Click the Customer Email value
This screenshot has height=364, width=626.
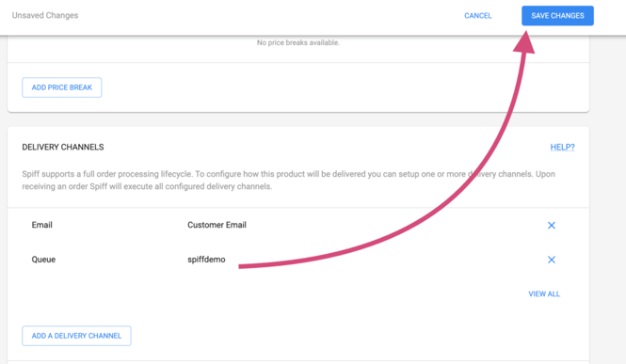(x=217, y=225)
